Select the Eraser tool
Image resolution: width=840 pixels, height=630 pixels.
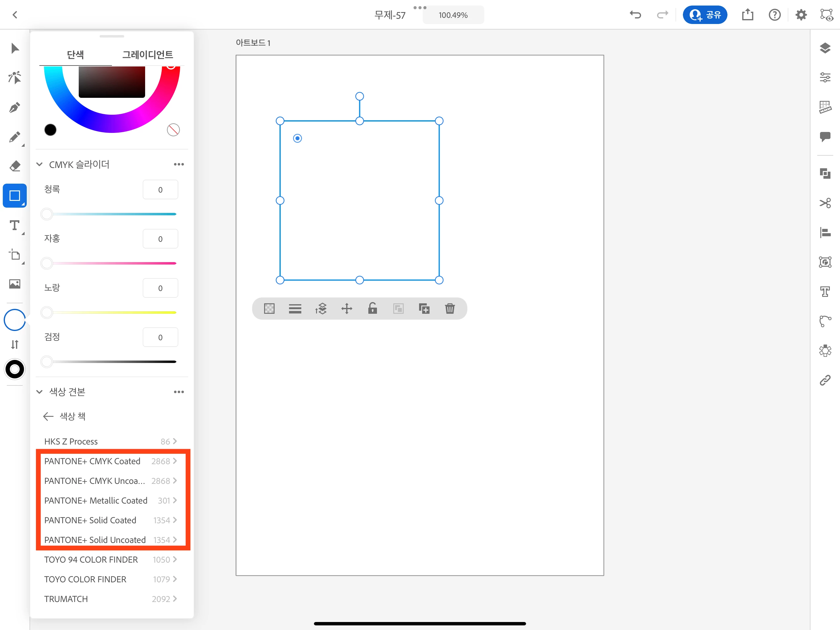click(14, 166)
